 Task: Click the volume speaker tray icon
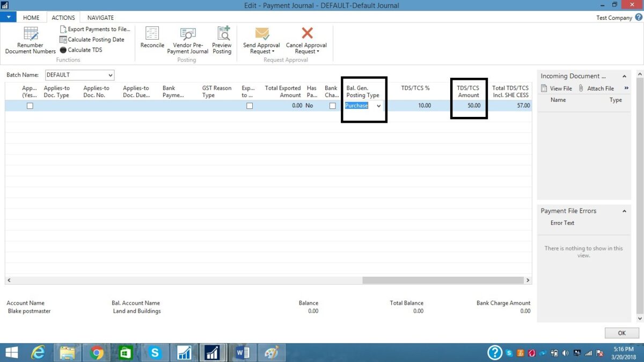tap(565, 353)
